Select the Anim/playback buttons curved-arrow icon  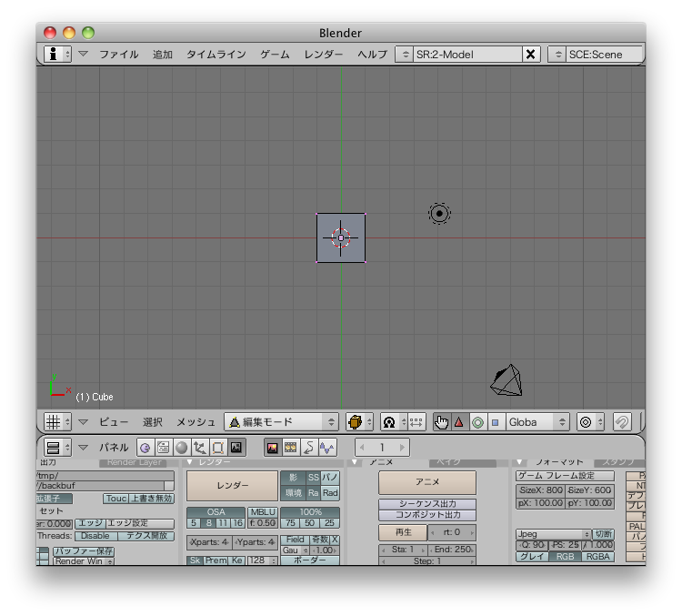pos(309,448)
